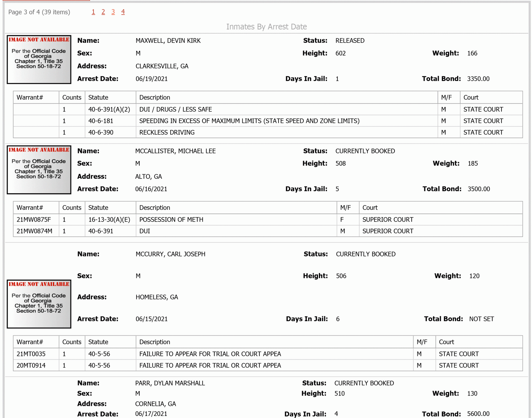Click Devin Maxwell's unavailable photo placeholder
This screenshot has height=418, width=532.
click(39, 60)
